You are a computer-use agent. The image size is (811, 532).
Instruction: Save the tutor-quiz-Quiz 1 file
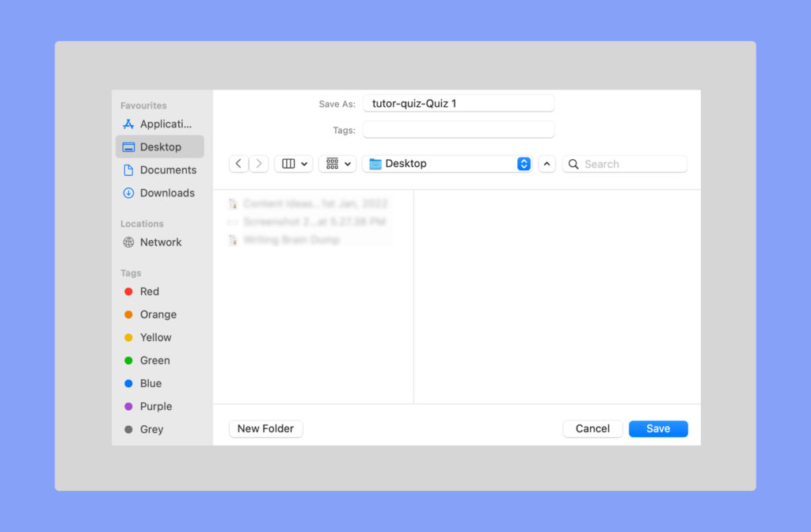(658, 428)
